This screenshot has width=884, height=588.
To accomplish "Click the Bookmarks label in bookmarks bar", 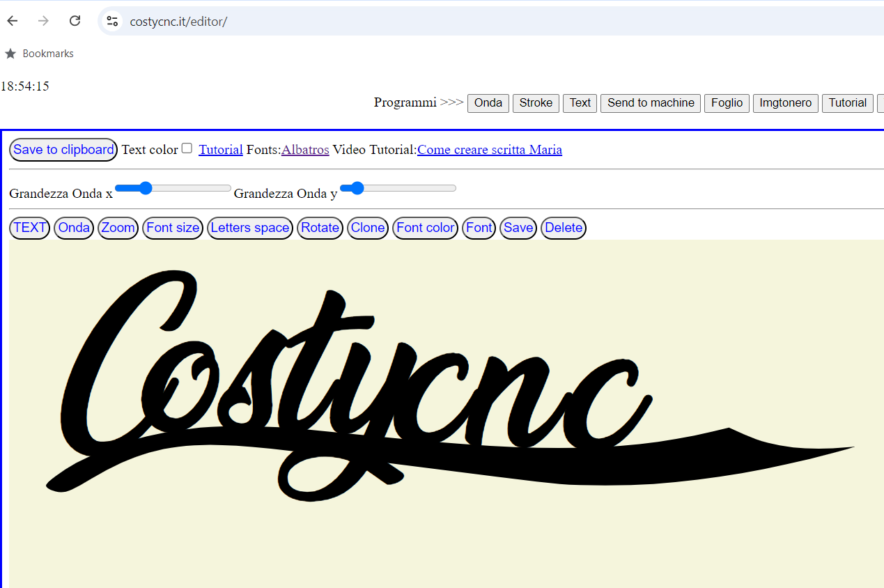I will (48, 54).
